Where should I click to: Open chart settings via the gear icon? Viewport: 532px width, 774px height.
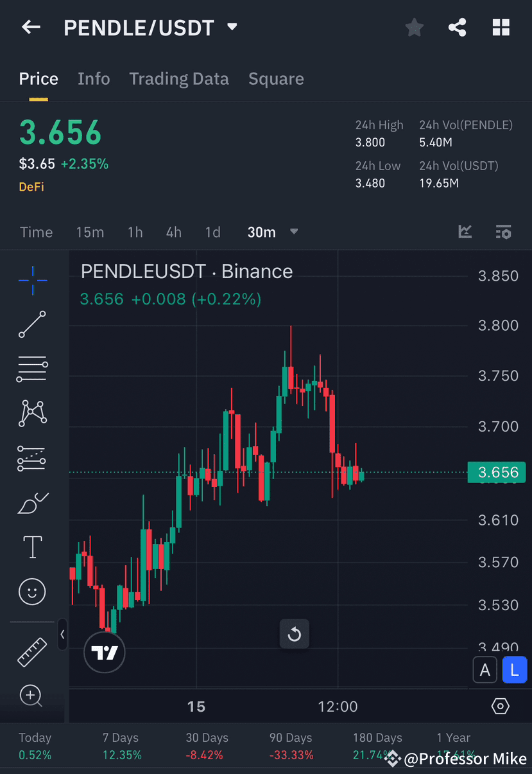501,705
